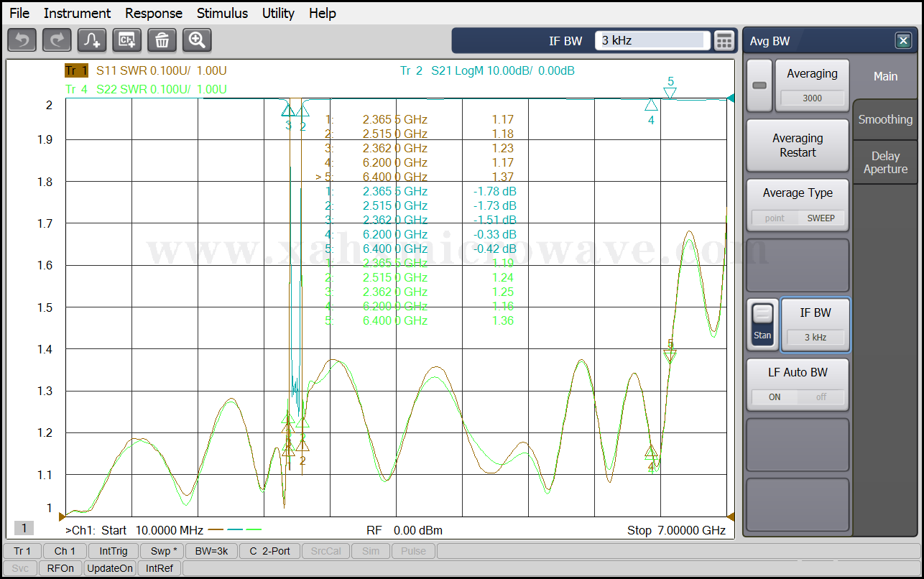Open the Instrument menu
The width and height of the screenshot is (924, 579).
point(77,13)
